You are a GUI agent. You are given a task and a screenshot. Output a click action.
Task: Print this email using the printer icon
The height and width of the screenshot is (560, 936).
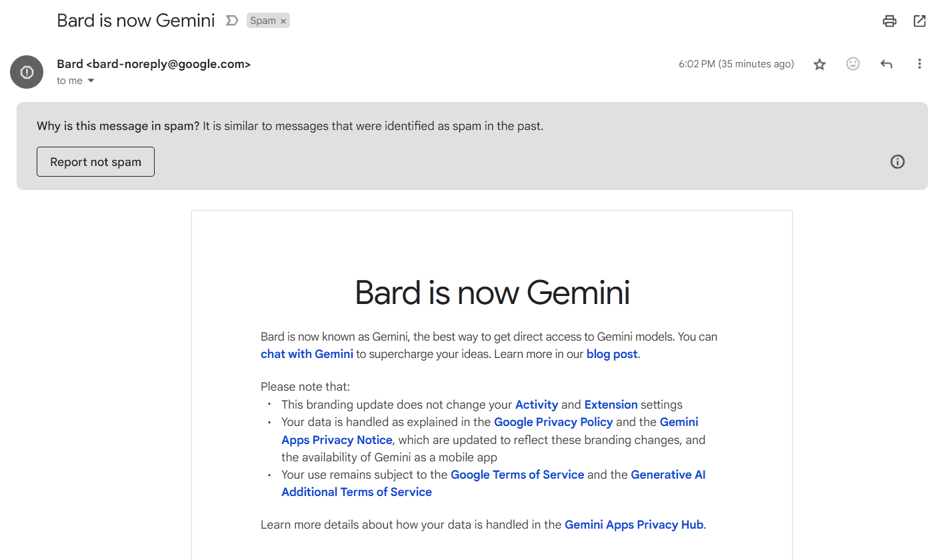(x=889, y=21)
